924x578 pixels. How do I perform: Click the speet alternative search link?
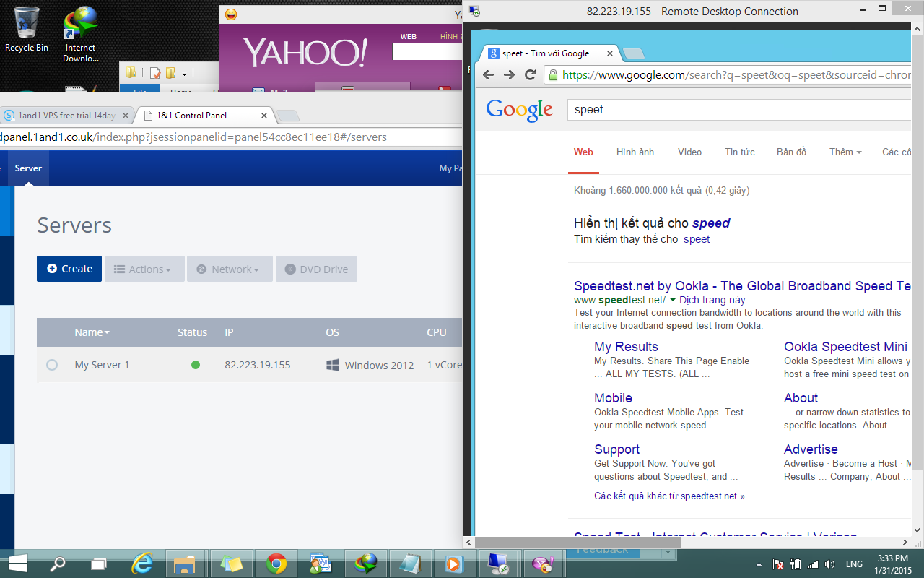click(697, 239)
